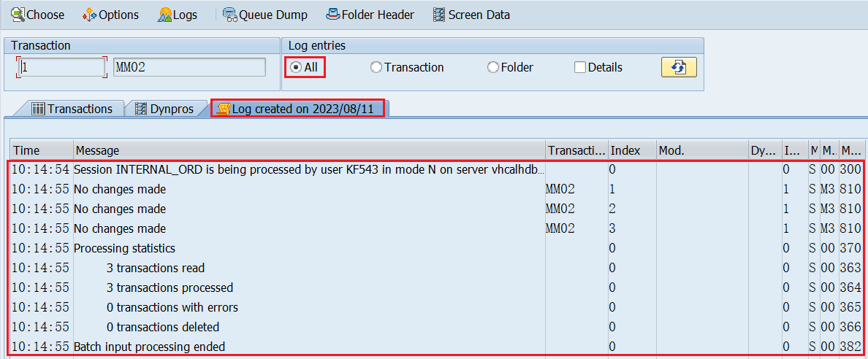
Task: Sort by the Time column header
Action: [42, 150]
